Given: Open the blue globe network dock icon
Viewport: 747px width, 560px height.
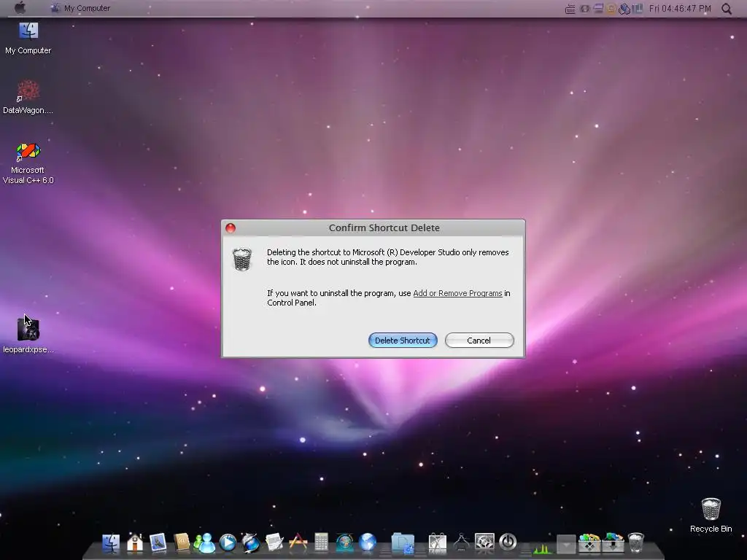Looking at the screenshot, I should click(x=368, y=542).
